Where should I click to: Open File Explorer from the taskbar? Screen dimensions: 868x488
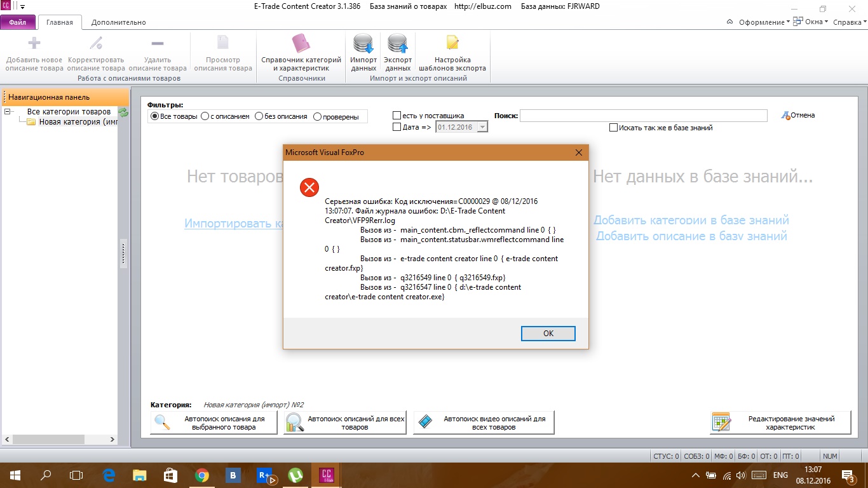(x=140, y=475)
